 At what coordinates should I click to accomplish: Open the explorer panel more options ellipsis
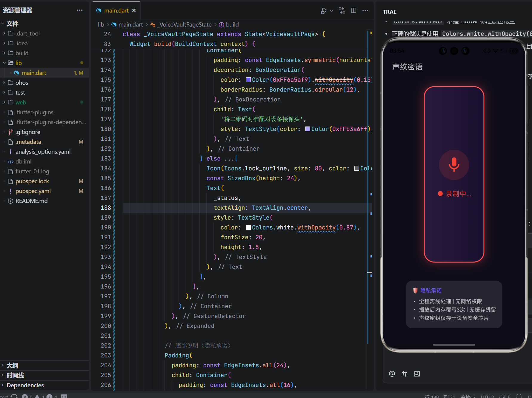pyautogui.click(x=79, y=10)
